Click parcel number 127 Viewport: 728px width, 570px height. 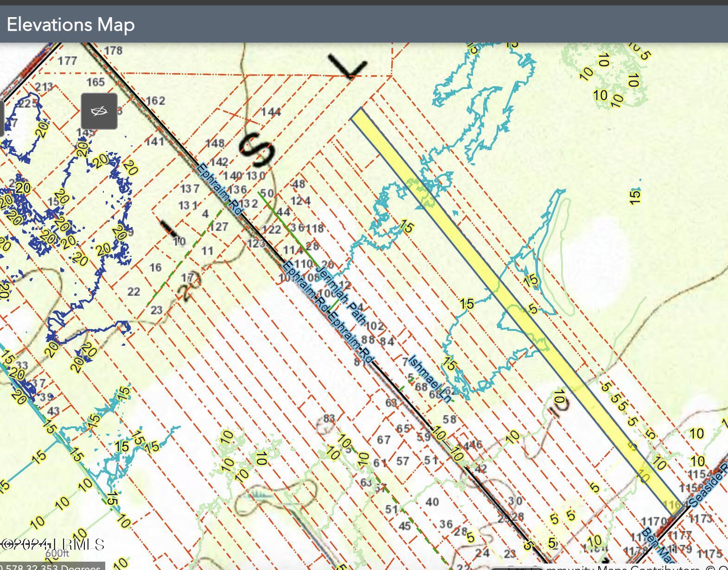[x=219, y=227]
